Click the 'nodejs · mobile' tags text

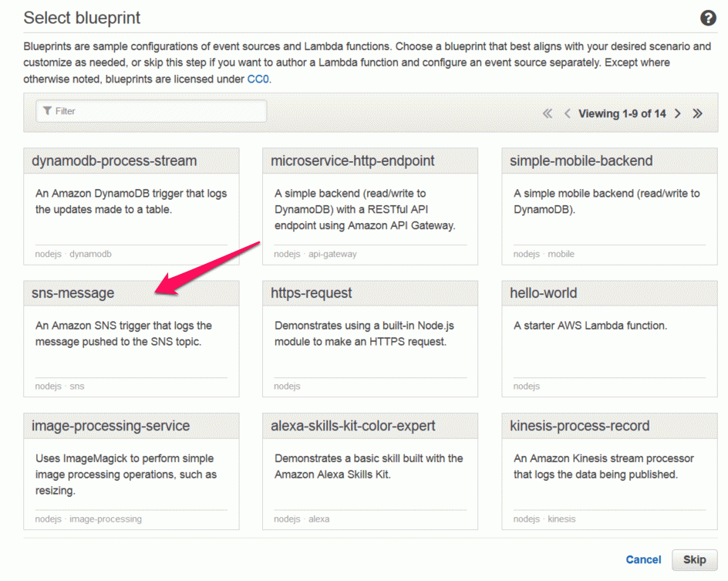(x=544, y=254)
